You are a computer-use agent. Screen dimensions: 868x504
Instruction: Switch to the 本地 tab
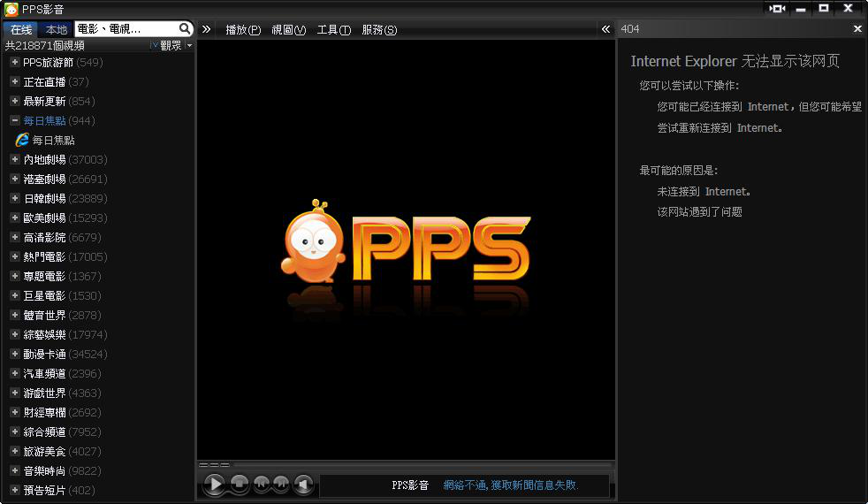pos(56,29)
